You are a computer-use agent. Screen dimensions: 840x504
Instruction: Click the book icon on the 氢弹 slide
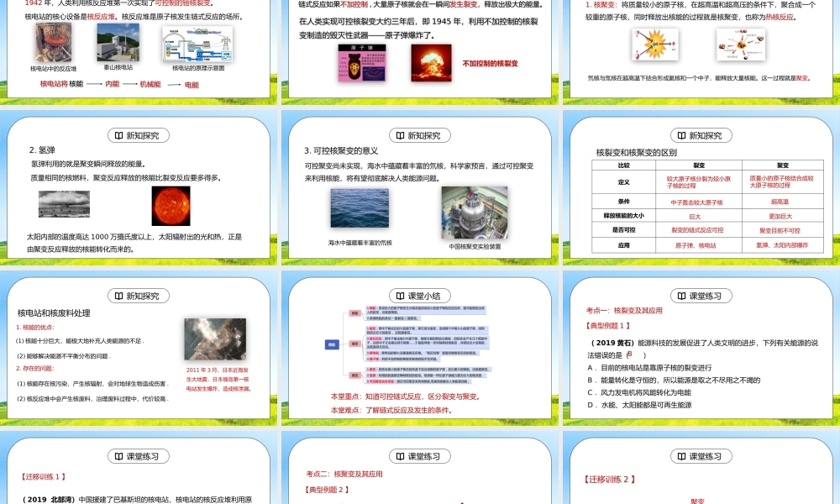(118, 135)
